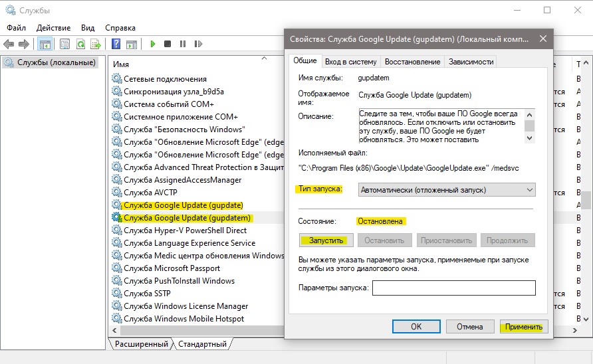Viewport: 593px width, 364px height.
Task: Click the Stop service square icon
Action: [168, 44]
